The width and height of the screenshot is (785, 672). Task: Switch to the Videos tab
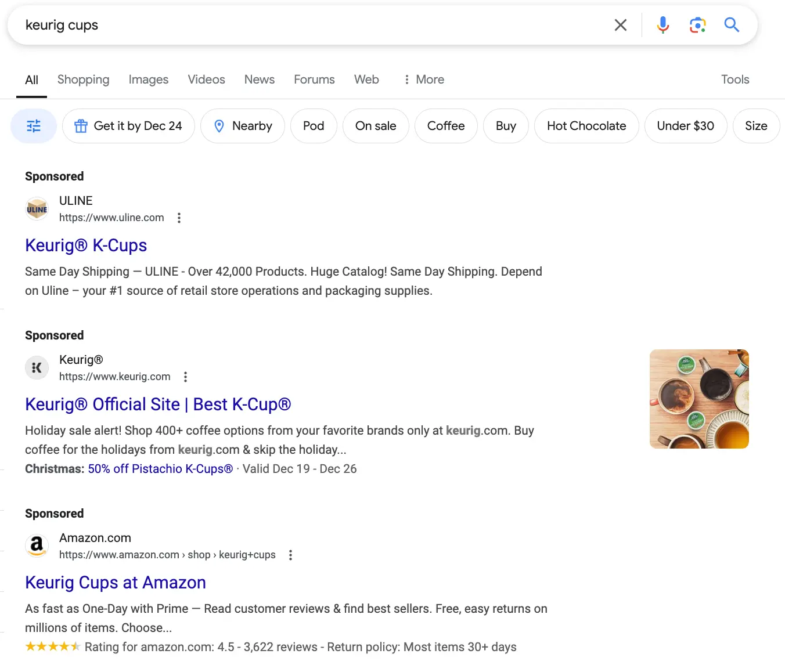206,80
